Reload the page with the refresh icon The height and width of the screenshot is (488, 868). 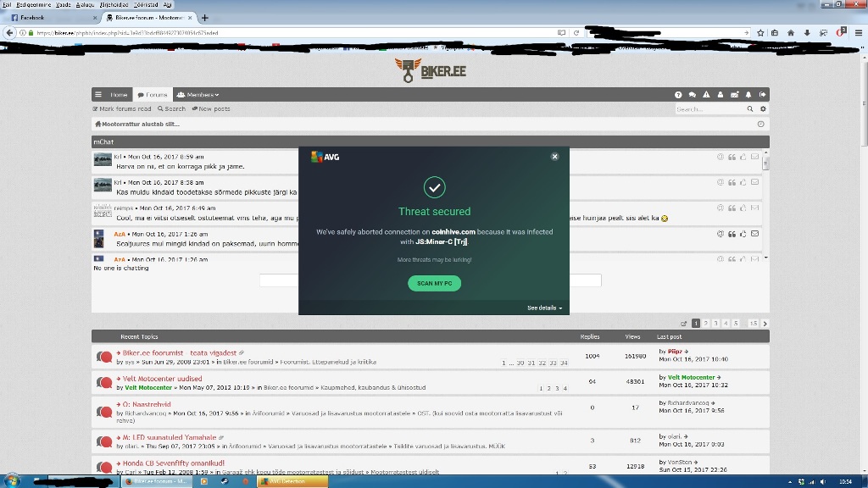point(576,33)
